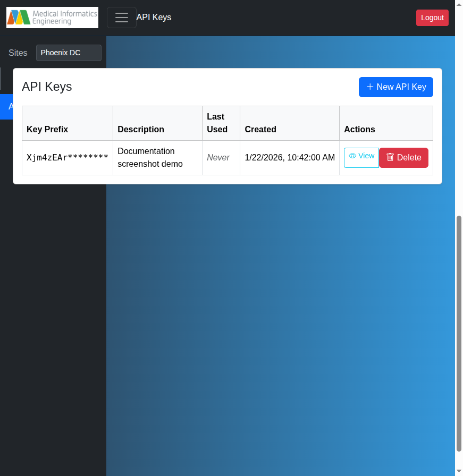Open the navigation hamburger menu
This screenshot has width=463, height=476.
(122, 17)
